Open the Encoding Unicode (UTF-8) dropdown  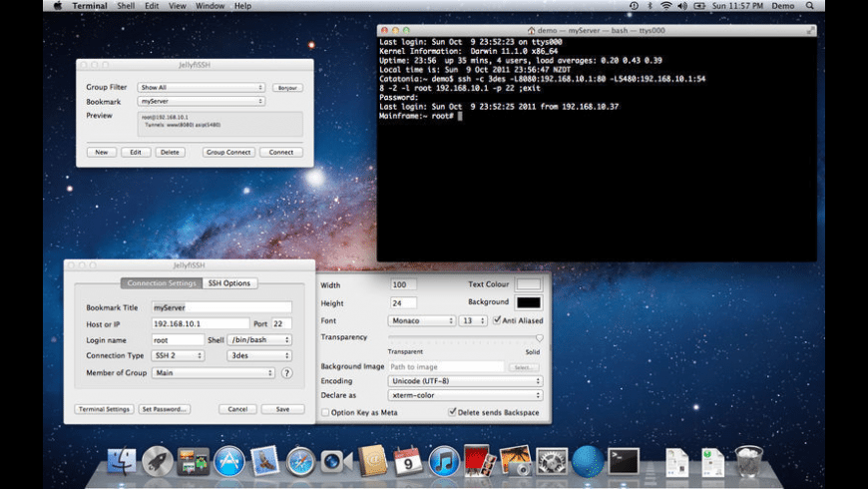pyautogui.click(x=465, y=381)
